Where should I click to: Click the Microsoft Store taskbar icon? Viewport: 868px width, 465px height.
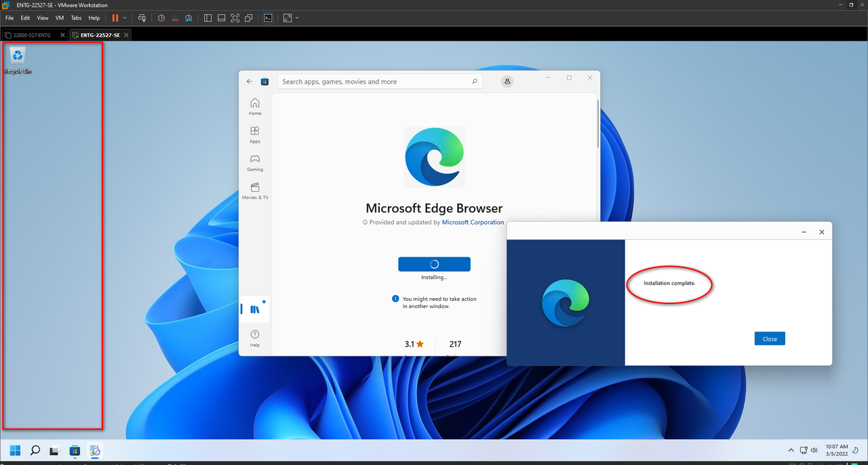tap(75, 450)
